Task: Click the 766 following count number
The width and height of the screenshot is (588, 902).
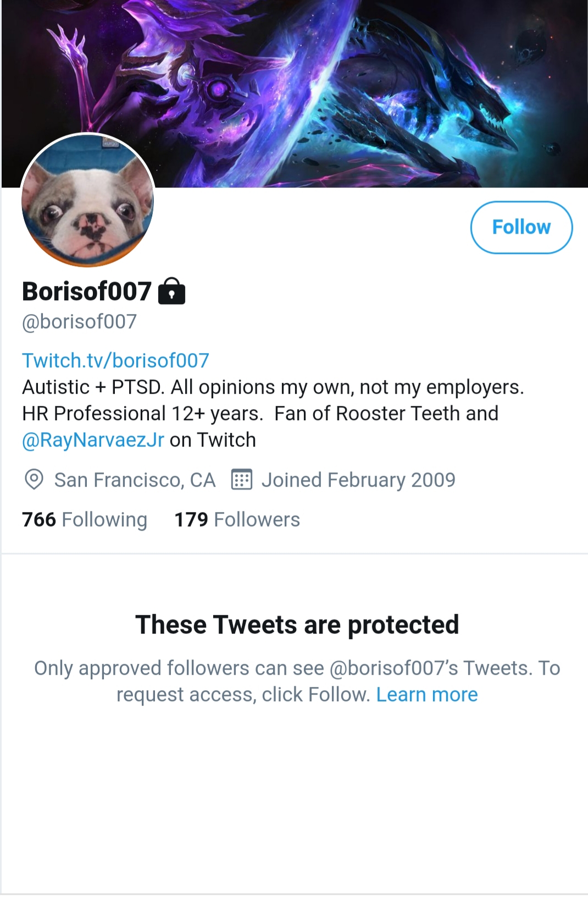Action: (39, 519)
